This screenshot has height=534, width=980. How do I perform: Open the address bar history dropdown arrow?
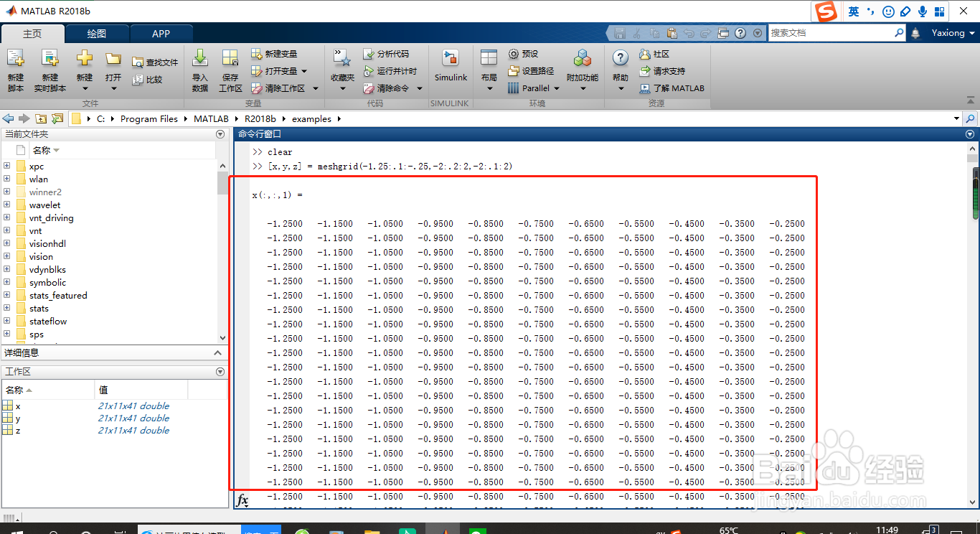(x=956, y=118)
